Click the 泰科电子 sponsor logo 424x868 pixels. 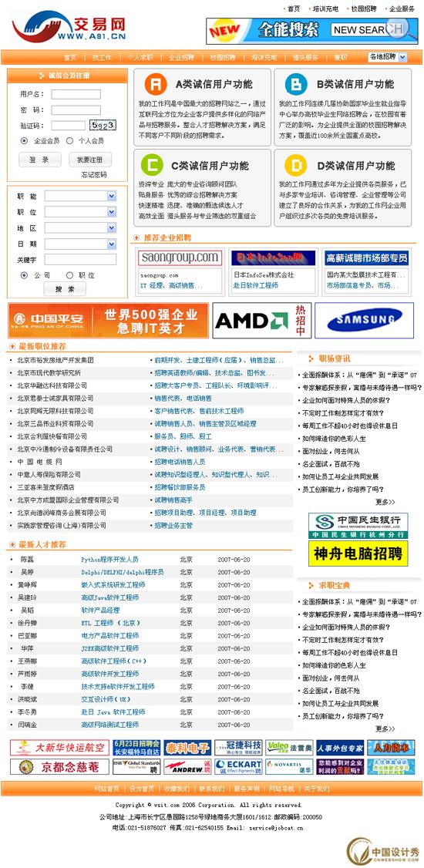point(187,747)
